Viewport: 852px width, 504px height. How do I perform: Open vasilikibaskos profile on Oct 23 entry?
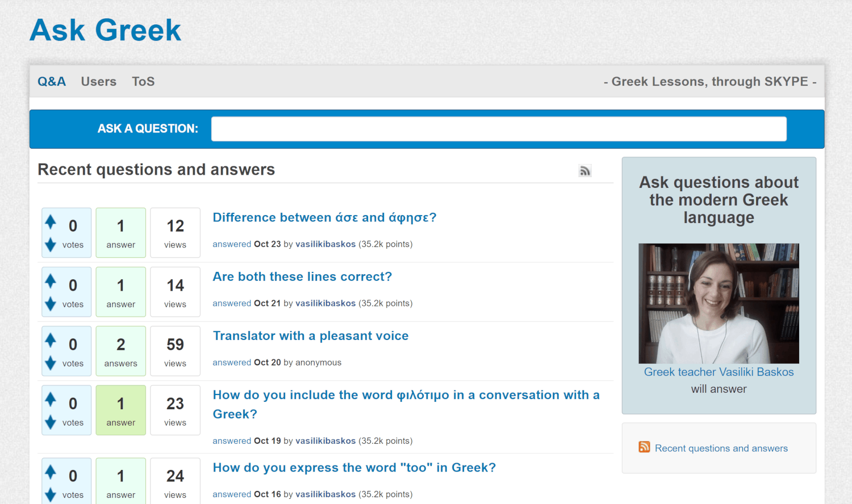coord(325,244)
